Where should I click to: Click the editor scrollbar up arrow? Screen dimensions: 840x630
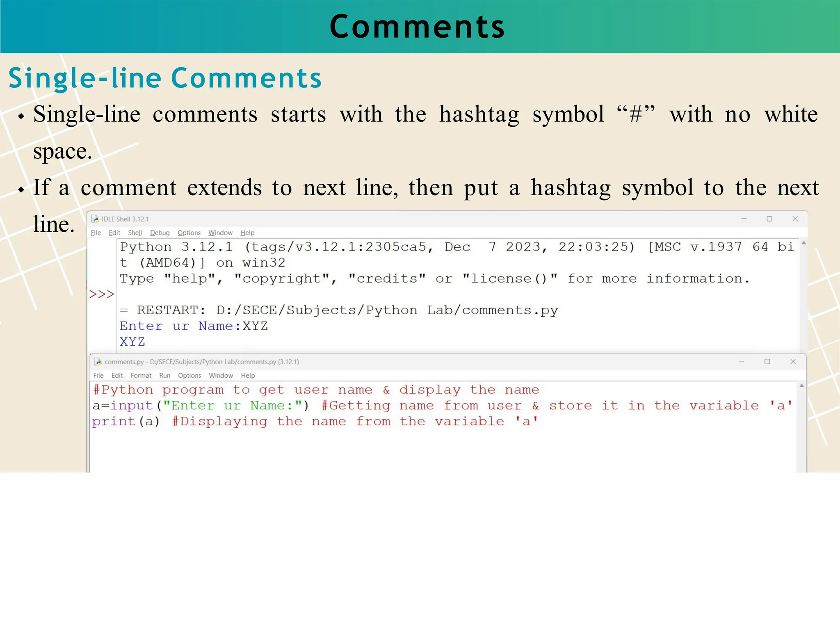pos(801,386)
